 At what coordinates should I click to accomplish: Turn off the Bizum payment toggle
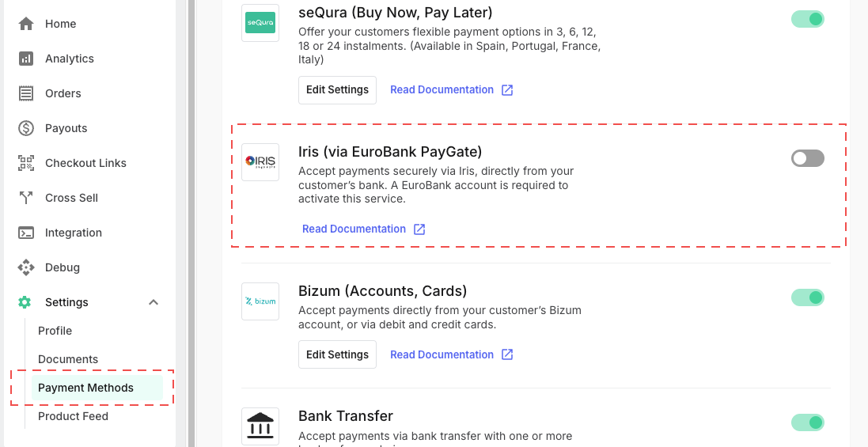[x=808, y=297]
